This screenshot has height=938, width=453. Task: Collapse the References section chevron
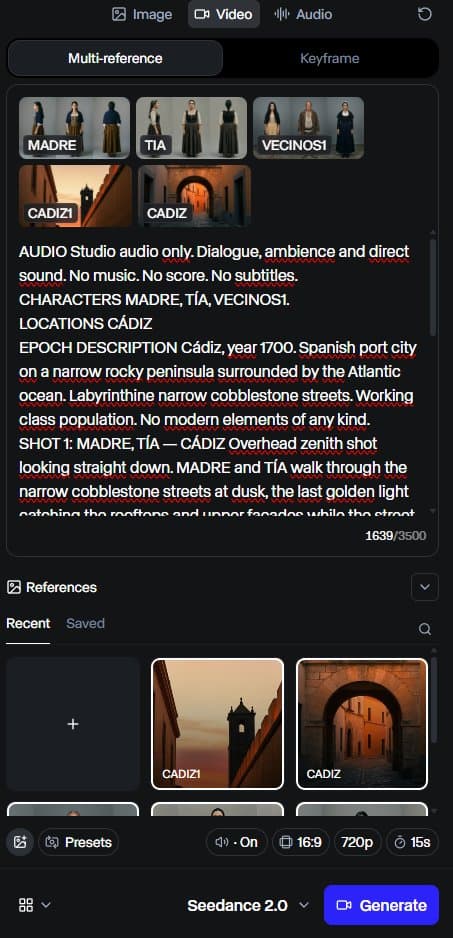pos(425,587)
